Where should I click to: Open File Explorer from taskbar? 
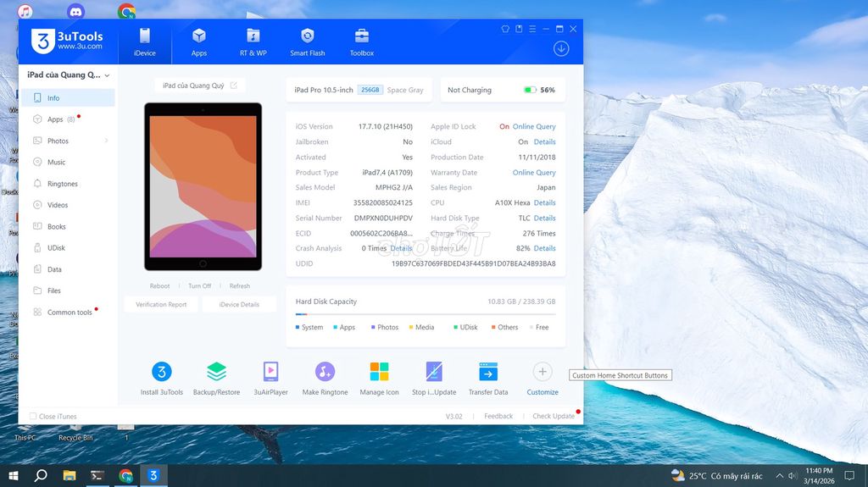point(70,475)
